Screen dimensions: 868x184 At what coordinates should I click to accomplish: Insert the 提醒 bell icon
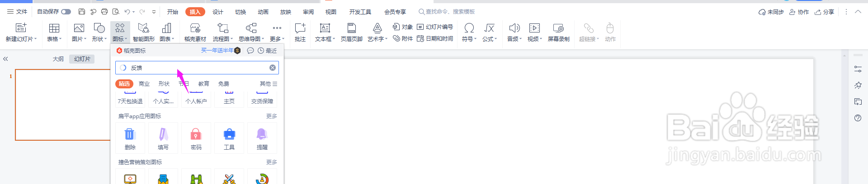[262, 138]
